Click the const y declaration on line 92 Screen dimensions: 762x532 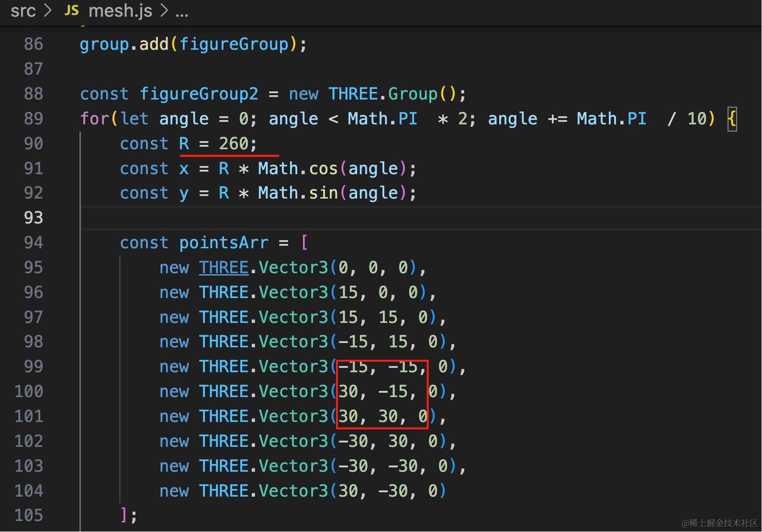[x=154, y=193]
